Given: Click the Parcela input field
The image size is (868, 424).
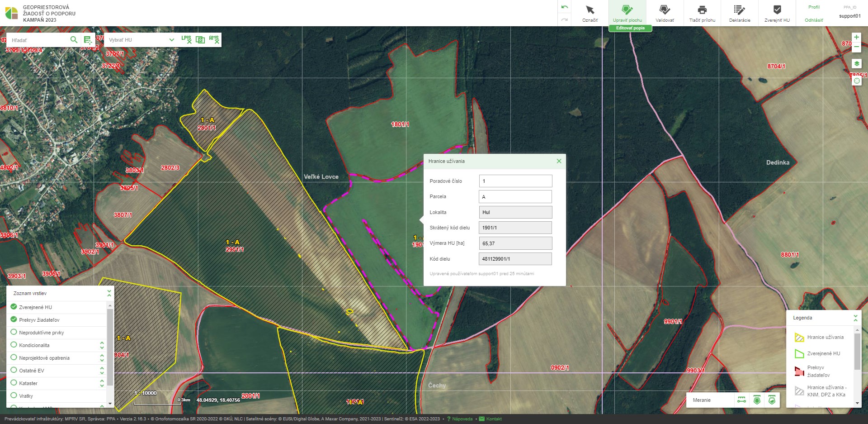Looking at the screenshot, I should point(515,196).
